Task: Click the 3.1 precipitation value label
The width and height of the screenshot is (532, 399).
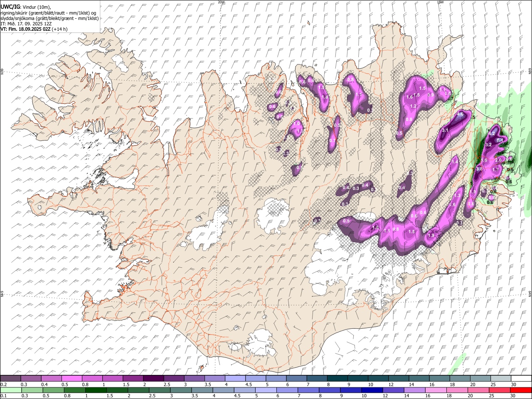Action: (x=445, y=131)
